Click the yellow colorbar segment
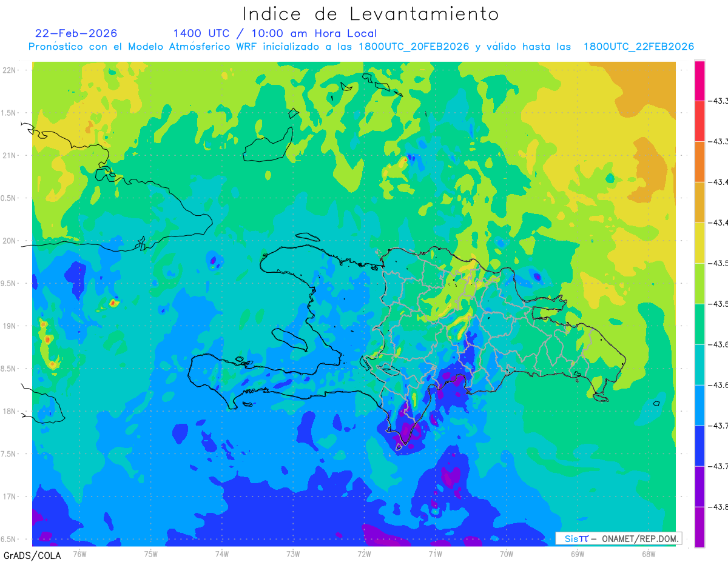This screenshot has height=562, width=728. pyautogui.click(x=699, y=243)
